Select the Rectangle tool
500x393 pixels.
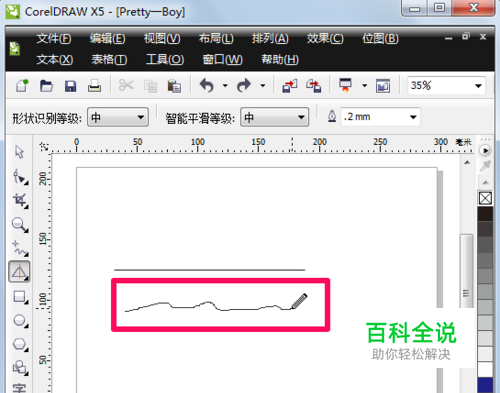pyautogui.click(x=20, y=296)
